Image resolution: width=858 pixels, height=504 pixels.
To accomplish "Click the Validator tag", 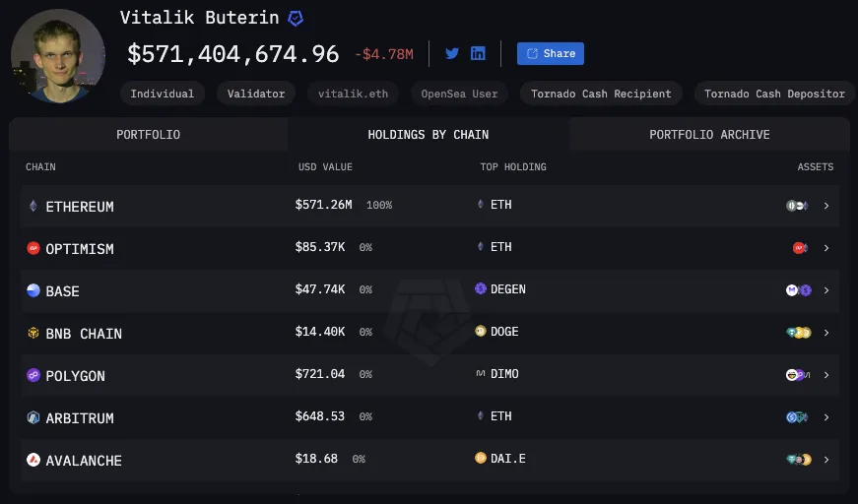I will (256, 94).
